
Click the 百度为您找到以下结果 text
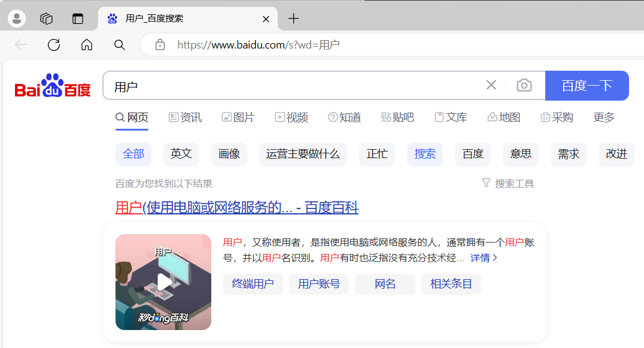[164, 184]
